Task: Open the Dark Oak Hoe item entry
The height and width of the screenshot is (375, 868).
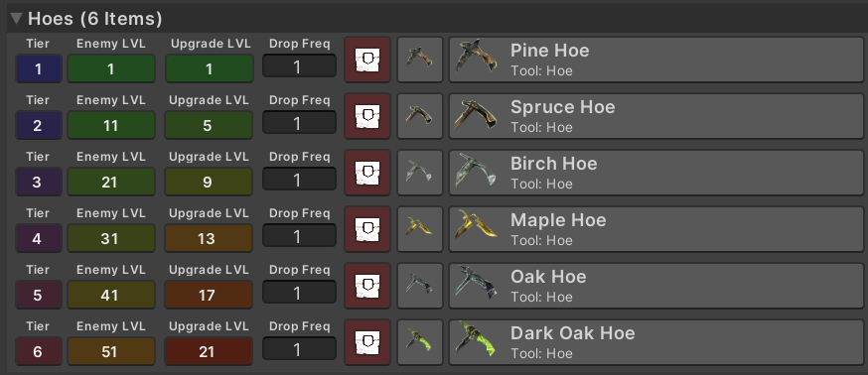Action: pos(656,342)
